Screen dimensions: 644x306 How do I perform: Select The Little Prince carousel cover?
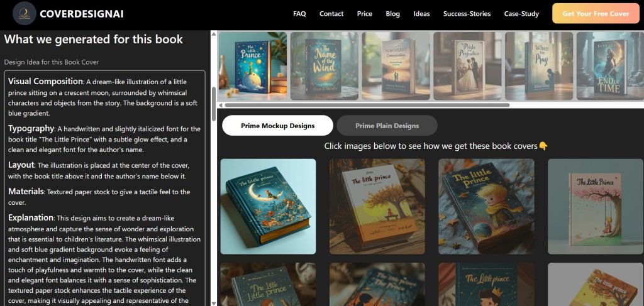[x=253, y=65]
